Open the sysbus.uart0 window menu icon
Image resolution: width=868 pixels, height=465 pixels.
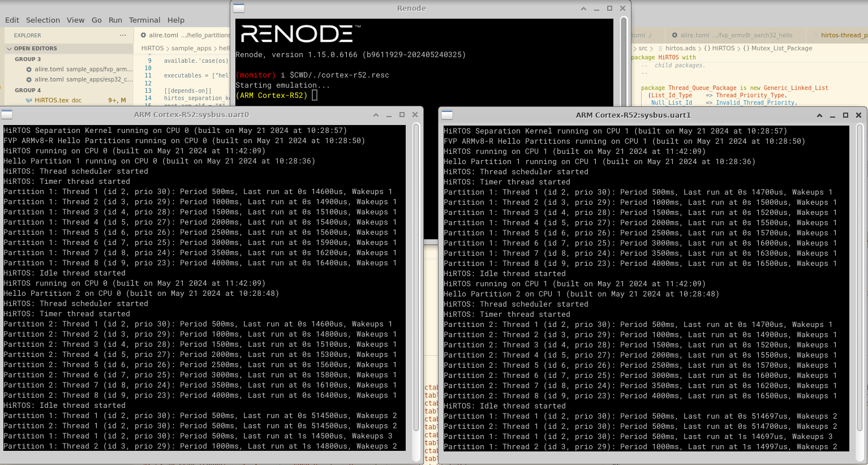pyautogui.click(x=7, y=114)
